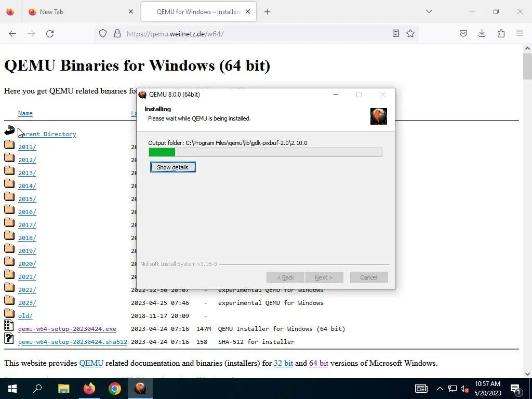Image resolution: width=532 pixels, height=399 pixels.
Task: Open a new tab with plus button
Action: pyautogui.click(x=268, y=12)
